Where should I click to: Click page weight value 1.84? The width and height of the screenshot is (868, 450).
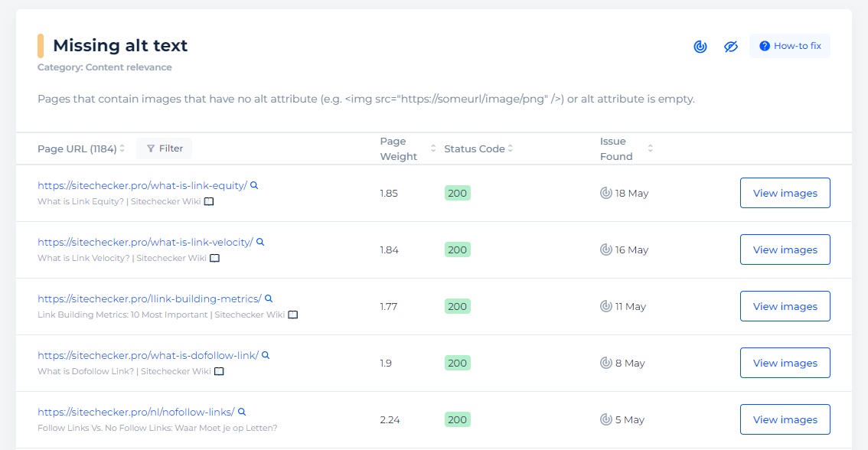click(389, 249)
